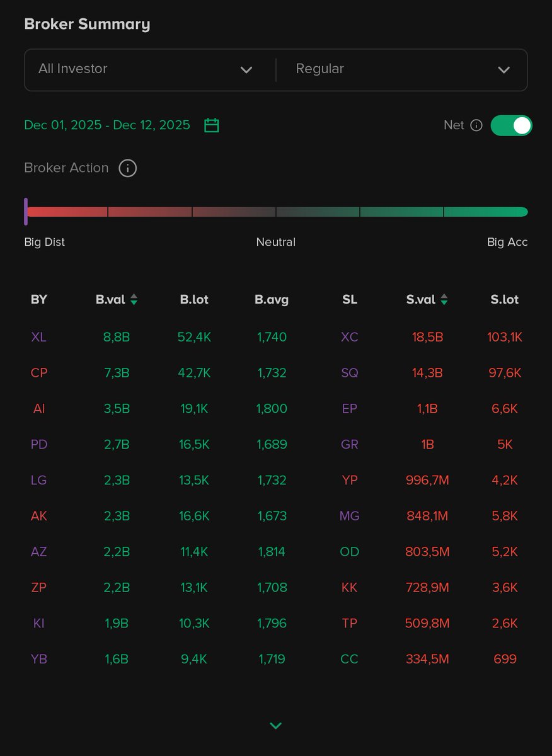The image size is (552, 756).
Task: Select seller broker SQ
Action: 350,373
